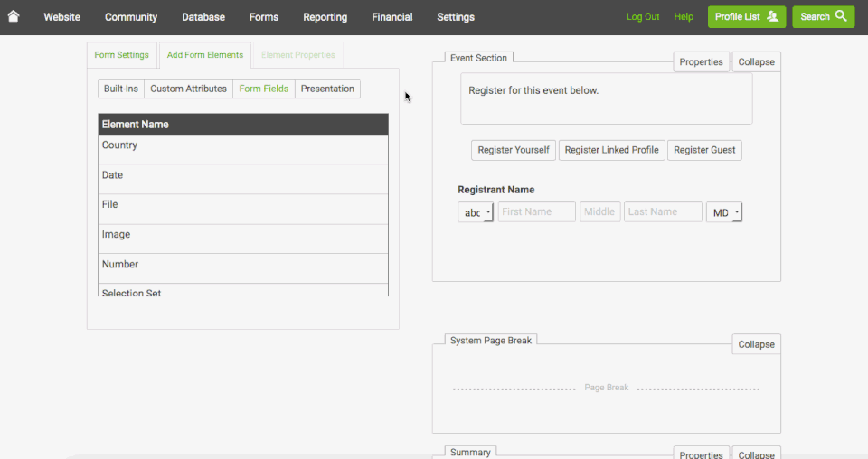Screen dimensions: 868x459
Task: Click the Middle name input field
Action: coord(600,211)
